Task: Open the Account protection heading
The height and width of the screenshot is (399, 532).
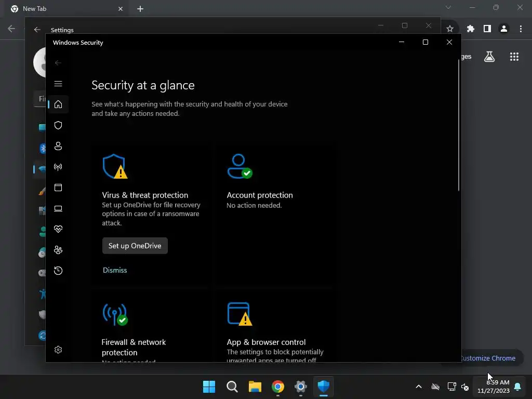Action: [260, 195]
